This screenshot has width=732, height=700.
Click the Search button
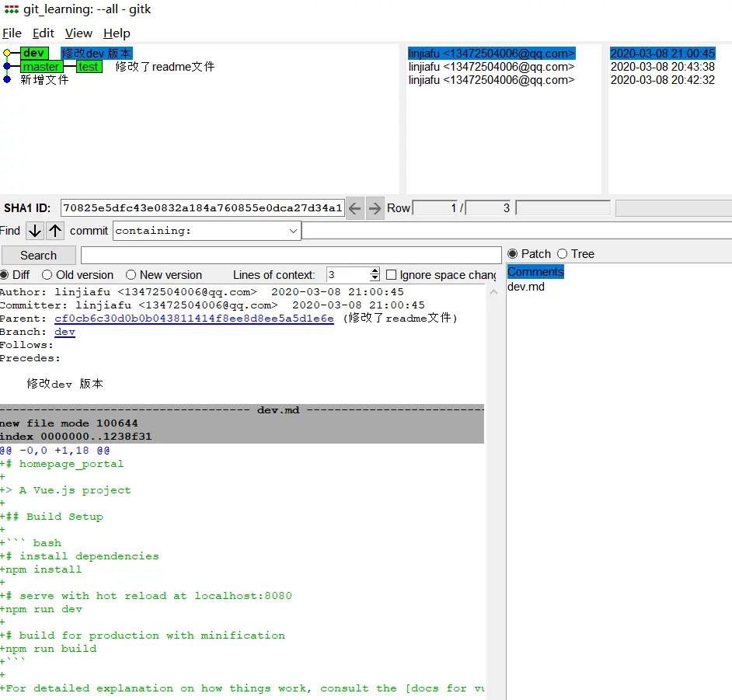pos(38,256)
